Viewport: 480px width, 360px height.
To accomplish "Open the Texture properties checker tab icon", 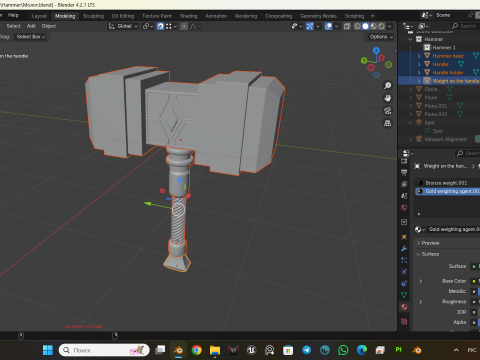I will pyautogui.click(x=404, y=321).
